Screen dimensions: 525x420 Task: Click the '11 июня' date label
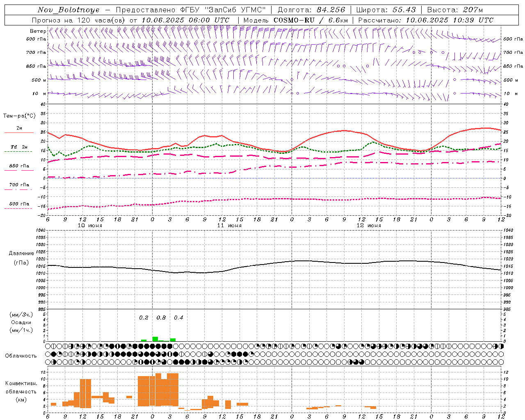coord(229,226)
